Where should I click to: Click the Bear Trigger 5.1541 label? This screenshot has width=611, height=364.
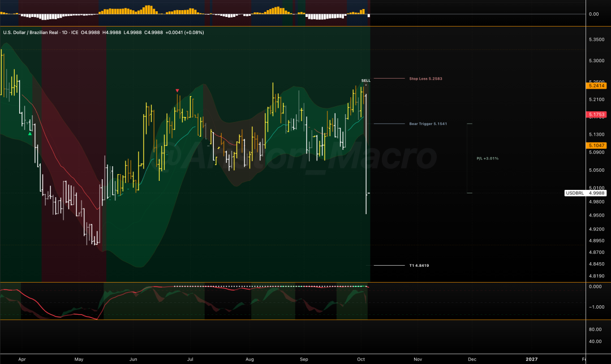[428, 124]
